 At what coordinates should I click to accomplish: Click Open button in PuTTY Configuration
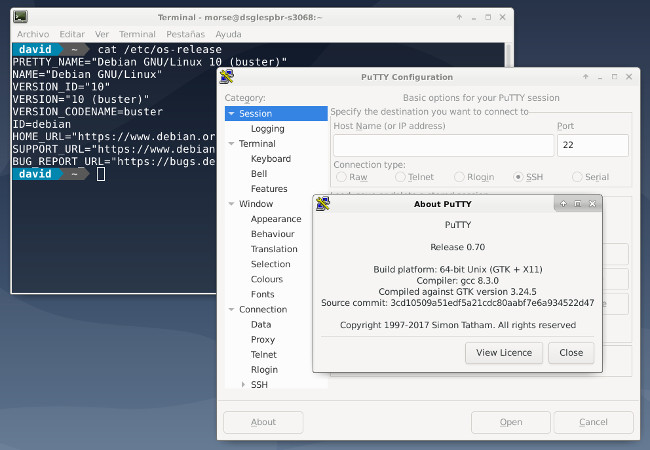(x=511, y=422)
